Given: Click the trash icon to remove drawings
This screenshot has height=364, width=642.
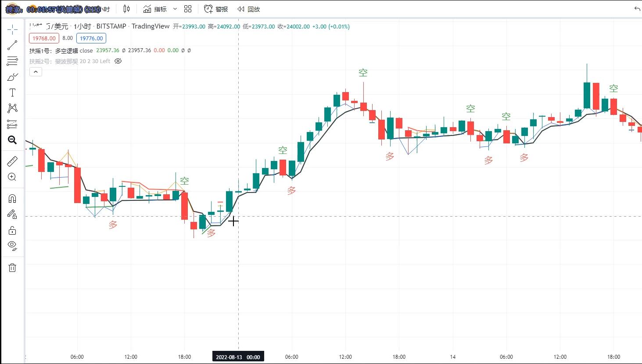Looking at the screenshot, I should 12,268.
